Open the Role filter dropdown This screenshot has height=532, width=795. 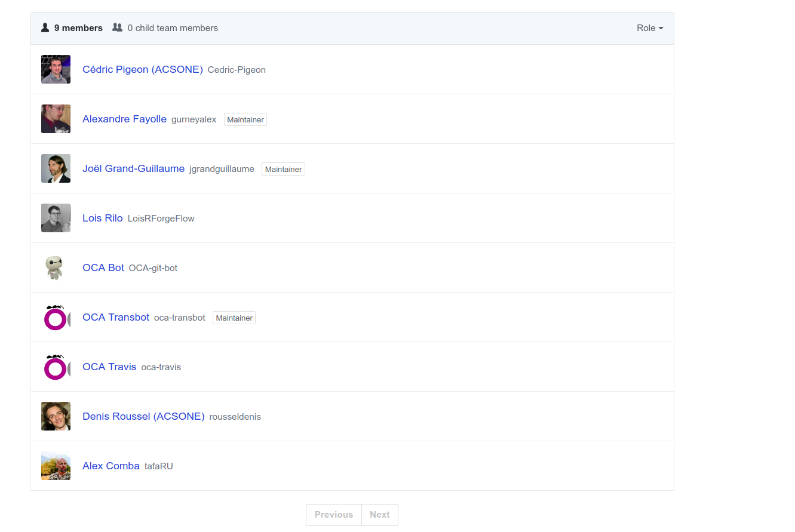click(x=650, y=28)
